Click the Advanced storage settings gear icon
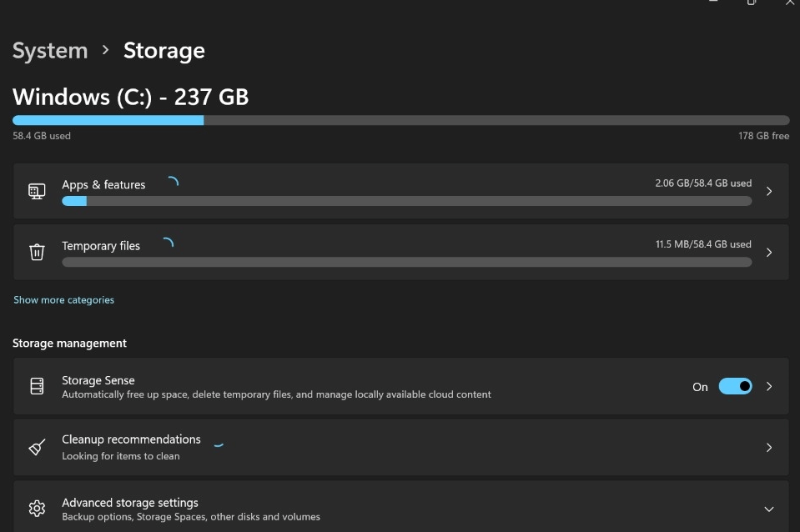Screen dimensions: 800x532 [37, 509]
